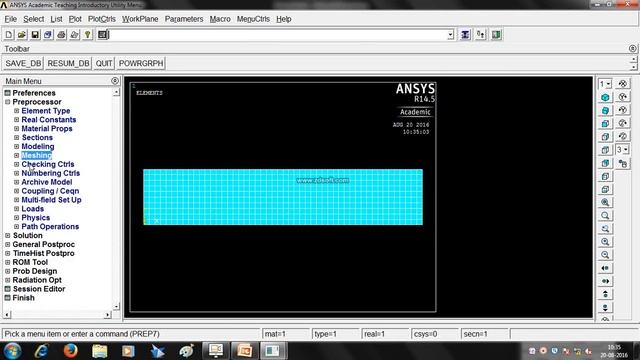This screenshot has width=640, height=360.
Task: Click the Windows Start orb
Action: [12, 351]
